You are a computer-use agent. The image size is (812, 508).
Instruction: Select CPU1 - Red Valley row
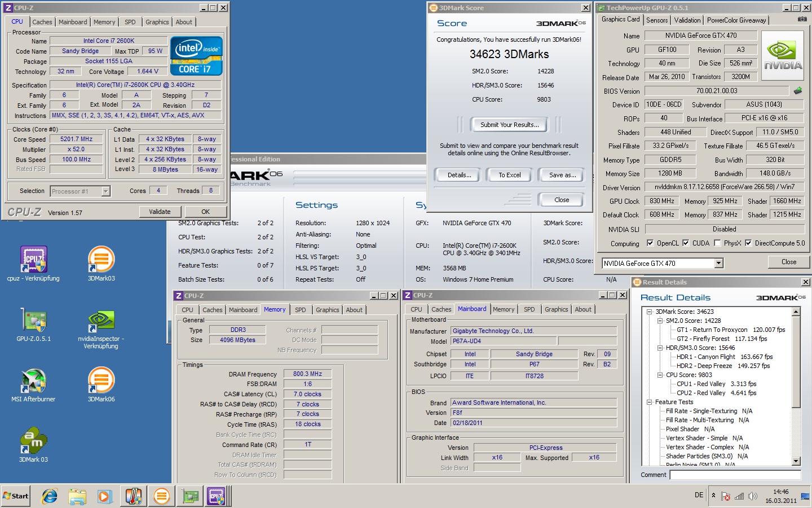coord(716,384)
